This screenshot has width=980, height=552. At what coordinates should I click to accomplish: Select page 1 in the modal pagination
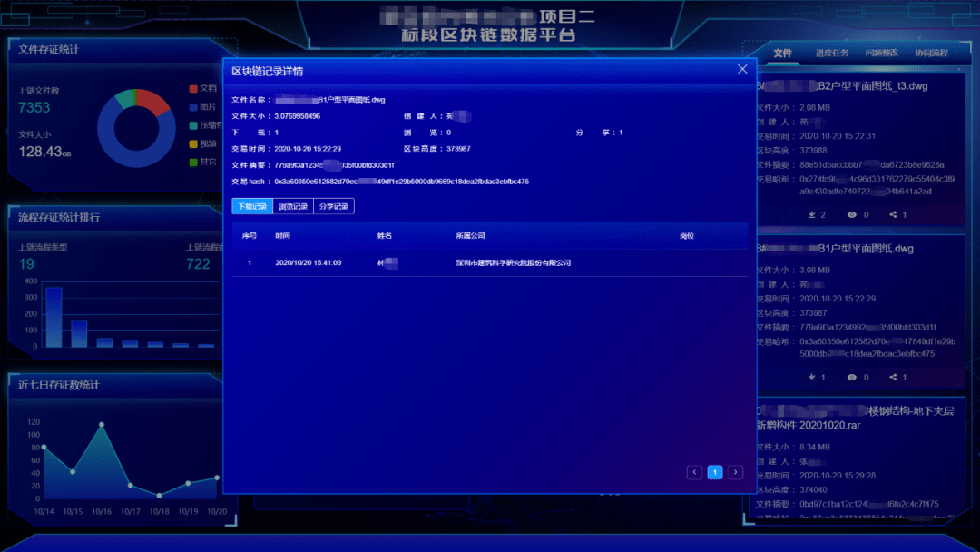pos(715,472)
